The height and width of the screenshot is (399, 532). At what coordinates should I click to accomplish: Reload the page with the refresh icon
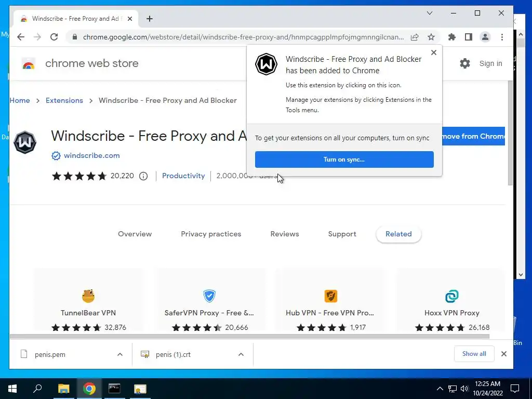(54, 37)
